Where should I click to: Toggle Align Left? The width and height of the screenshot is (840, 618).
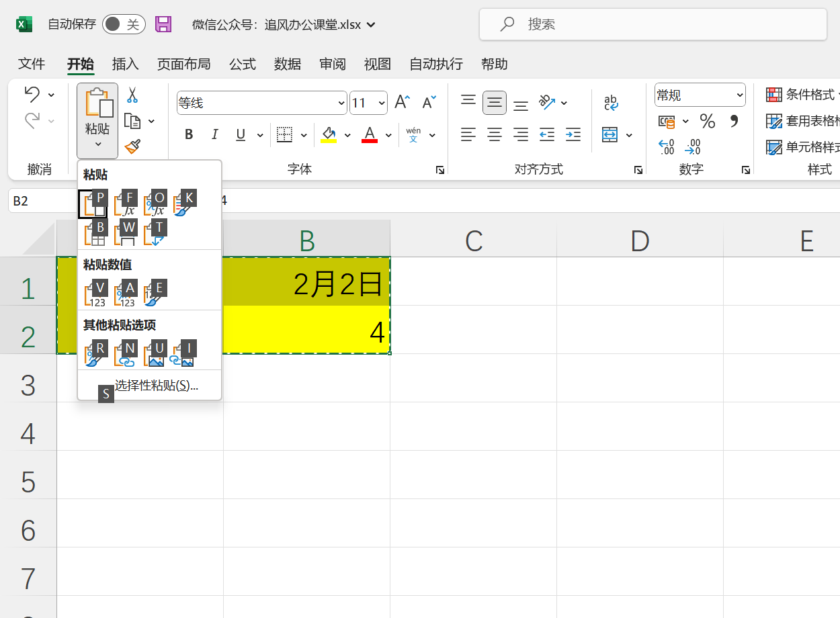468,134
